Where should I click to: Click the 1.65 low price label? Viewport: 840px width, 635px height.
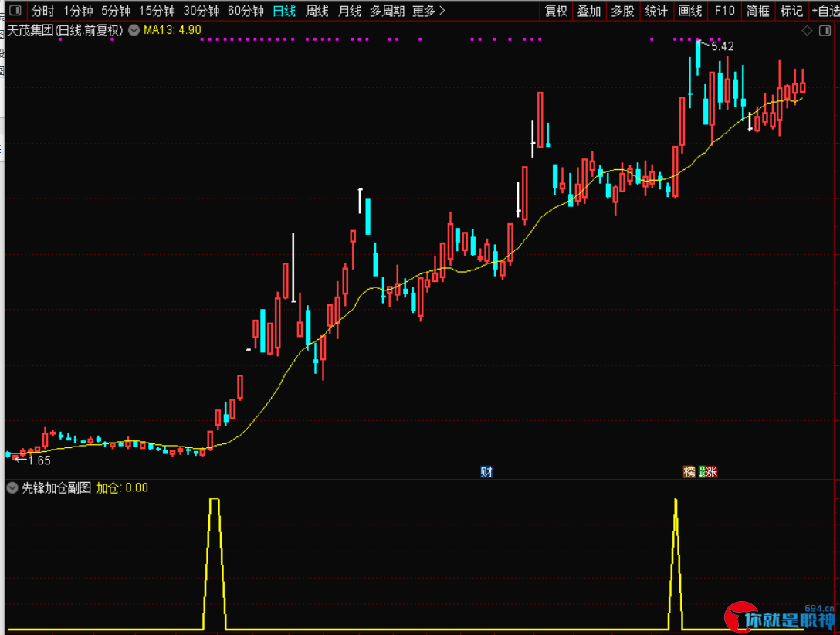point(39,460)
